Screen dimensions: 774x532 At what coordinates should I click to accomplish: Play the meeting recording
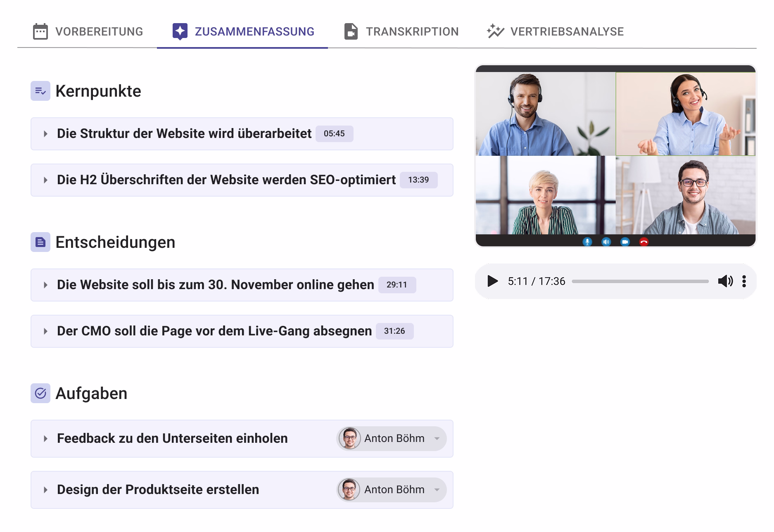pyautogui.click(x=492, y=281)
